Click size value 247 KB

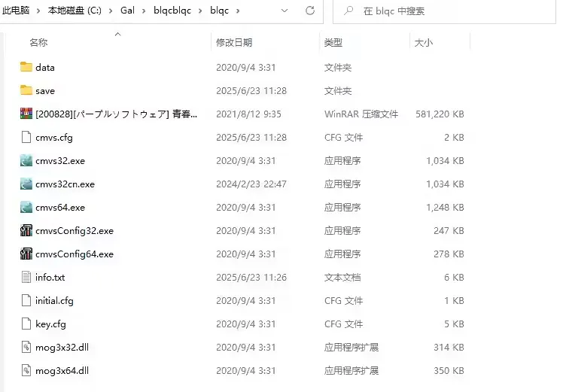pos(449,231)
